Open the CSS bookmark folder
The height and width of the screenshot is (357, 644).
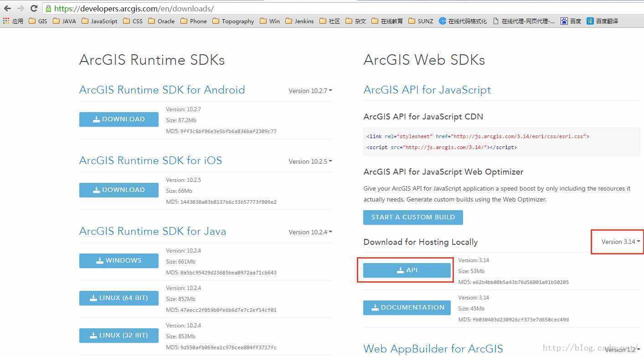(133, 21)
